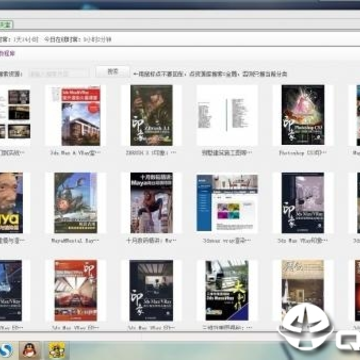360x360 pixels.
Task: Click the '3ds Max & VRay室…' title text
Action: (x=75, y=153)
